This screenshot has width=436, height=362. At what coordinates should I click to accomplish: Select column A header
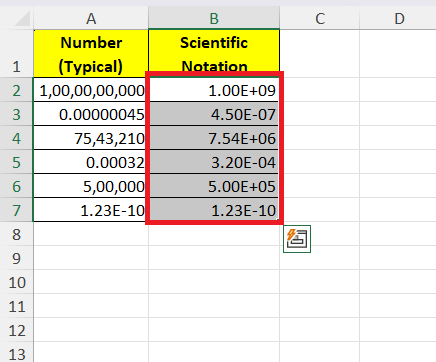[91, 19]
